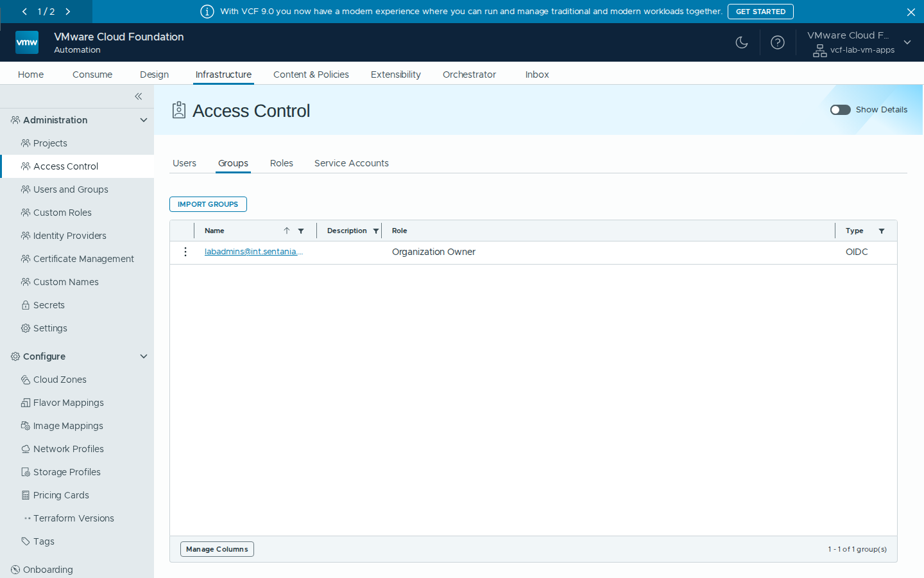This screenshot has width=924, height=578.
Task: Click the 1 - 1 of 1 group(s) text
Action: coord(857,549)
